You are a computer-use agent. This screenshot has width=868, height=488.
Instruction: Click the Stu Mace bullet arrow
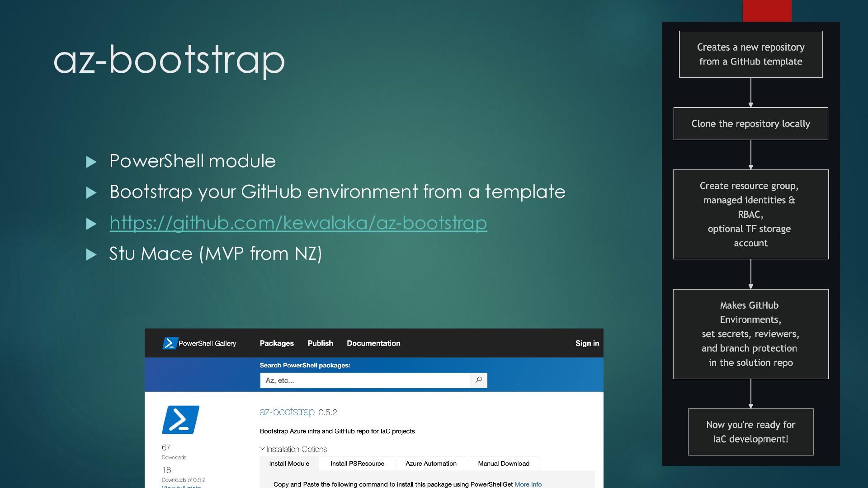tap(91, 254)
